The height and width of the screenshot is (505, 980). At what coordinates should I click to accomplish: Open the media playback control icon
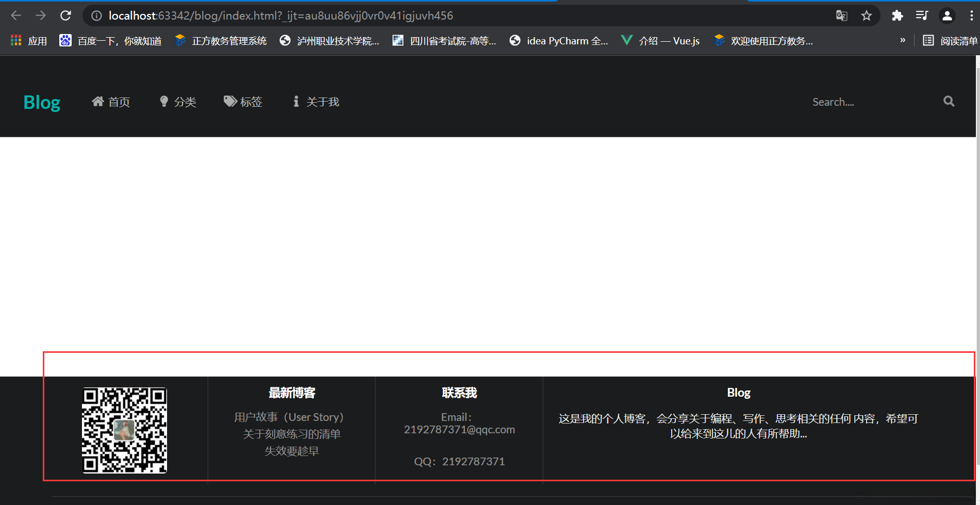[x=922, y=15]
